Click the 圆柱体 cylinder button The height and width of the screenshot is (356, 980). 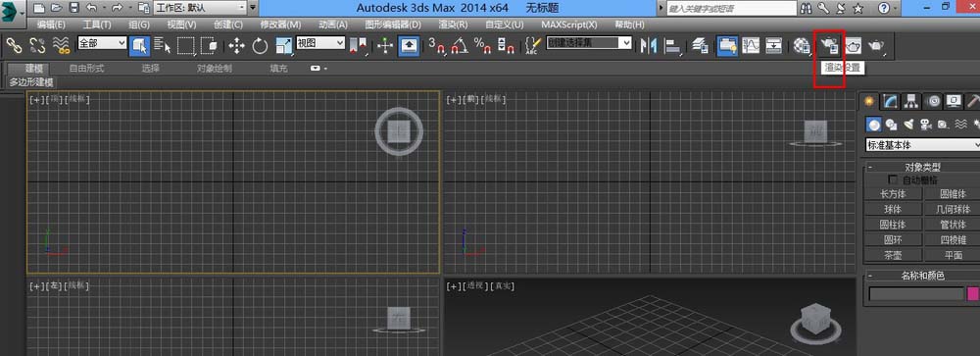893,224
